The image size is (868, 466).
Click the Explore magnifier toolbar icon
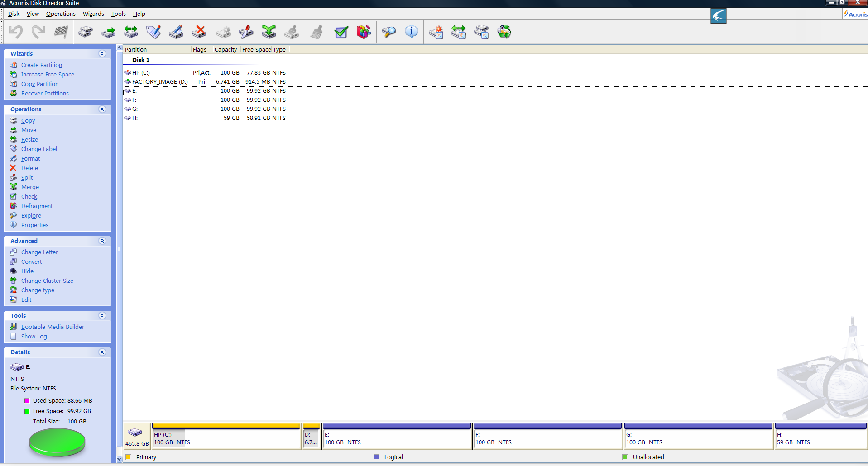click(x=389, y=32)
